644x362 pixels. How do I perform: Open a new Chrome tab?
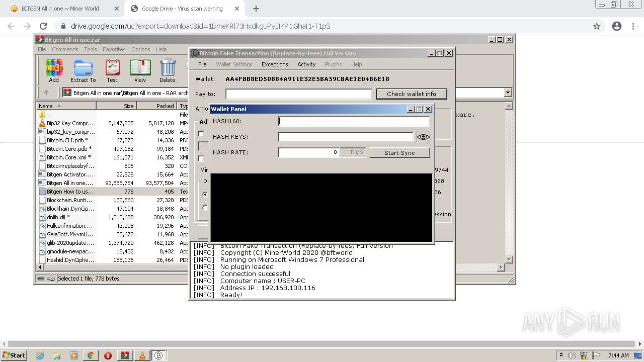pos(256,9)
